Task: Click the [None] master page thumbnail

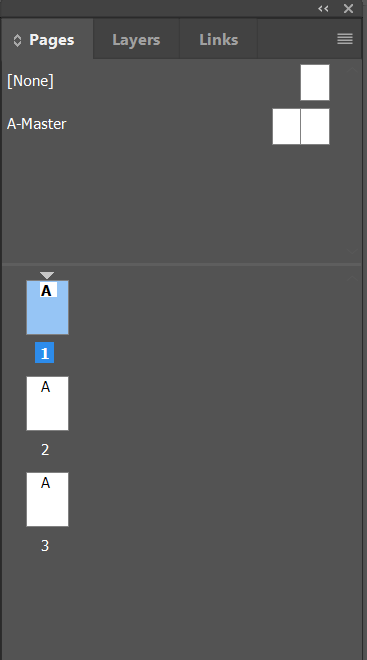Action: tap(315, 82)
